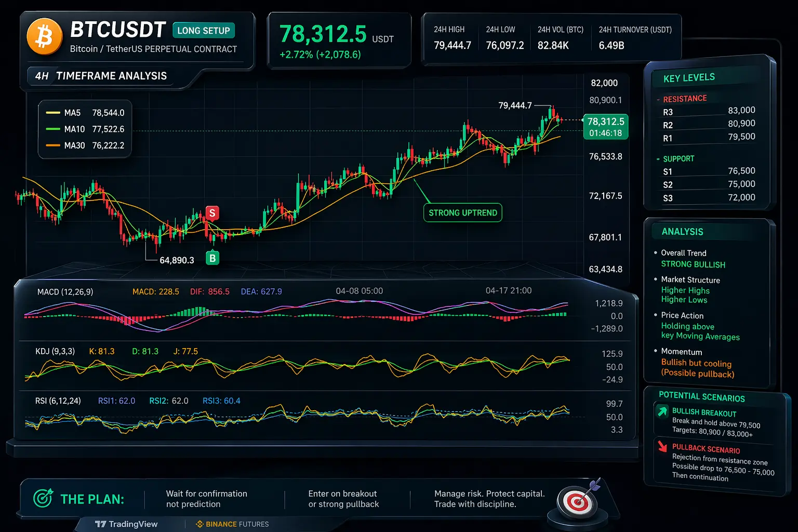Screen dimensions: 798x532
Task: Select the 4H TIMEFRAME ANALYSIS tab
Action: pos(101,76)
